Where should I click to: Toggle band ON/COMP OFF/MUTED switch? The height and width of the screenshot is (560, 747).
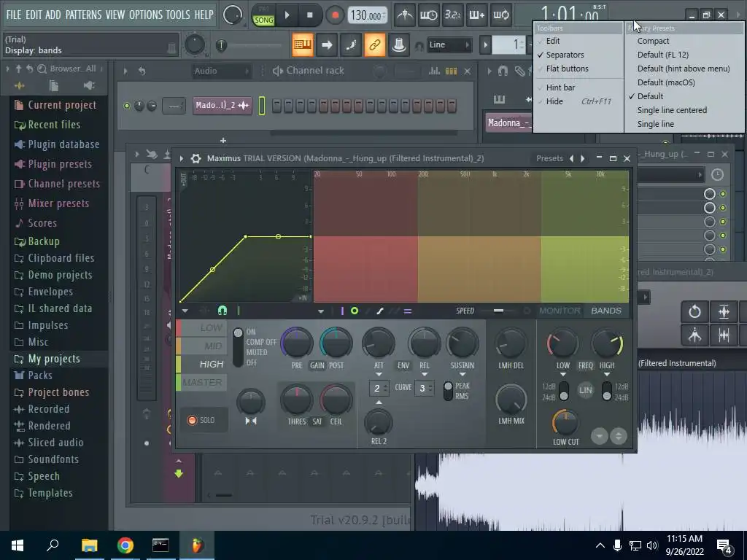pyautogui.click(x=238, y=347)
